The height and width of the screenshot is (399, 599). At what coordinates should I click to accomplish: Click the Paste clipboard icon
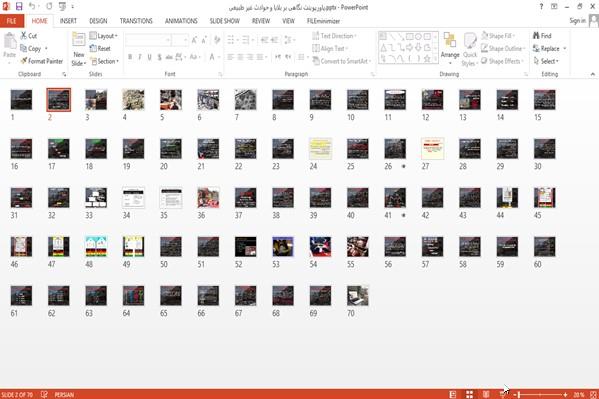pyautogui.click(x=10, y=41)
